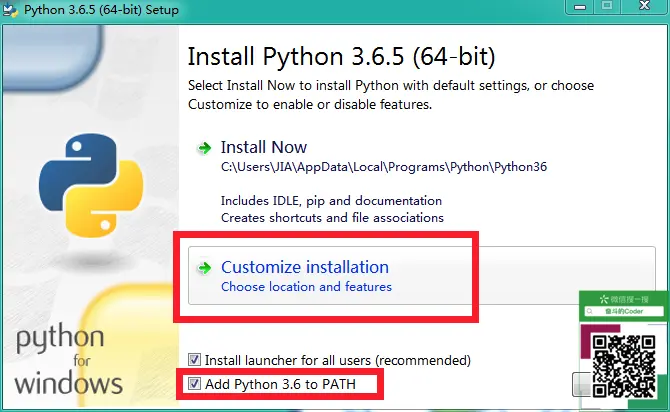Click the WeChat search star icon
The image size is (670, 412).
click(x=602, y=299)
